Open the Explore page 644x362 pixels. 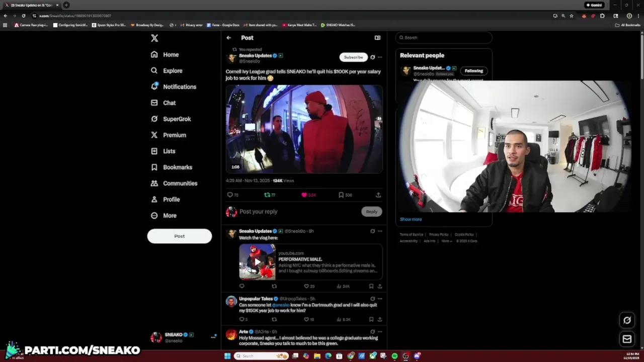tap(167, 70)
